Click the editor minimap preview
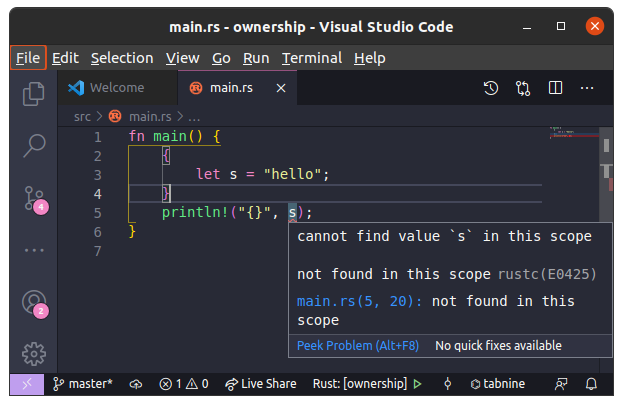Viewport: 623px width, 405px height. [x=574, y=133]
